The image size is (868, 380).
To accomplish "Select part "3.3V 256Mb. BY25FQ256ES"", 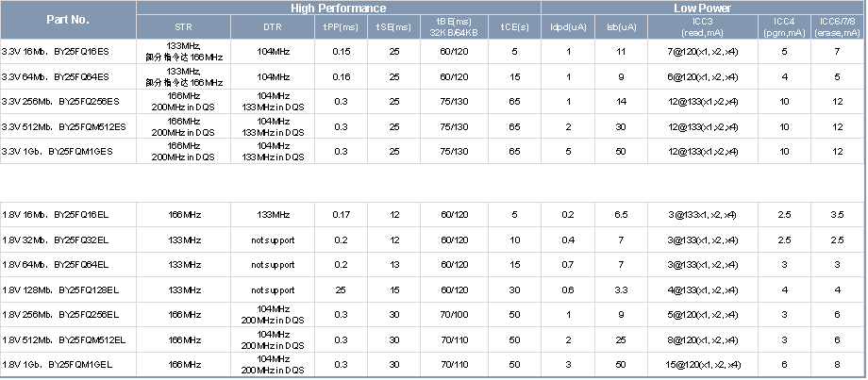I will click(x=60, y=102).
